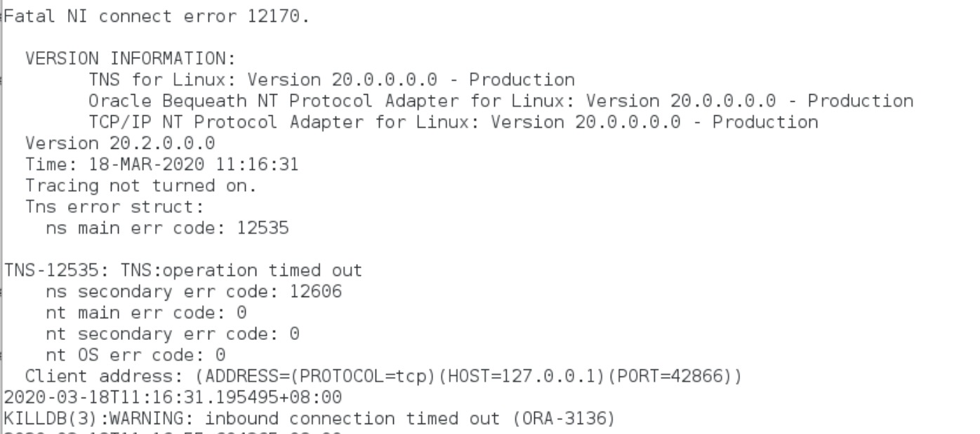This screenshot has height=434, width=980.
Task: Click the 'TNS for Linux' version line
Action: pos(331,79)
